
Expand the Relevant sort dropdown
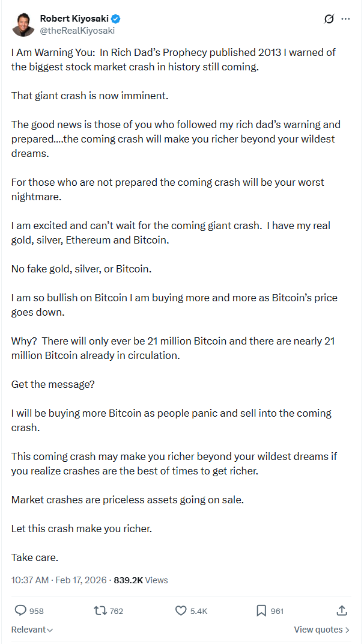(32, 630)
